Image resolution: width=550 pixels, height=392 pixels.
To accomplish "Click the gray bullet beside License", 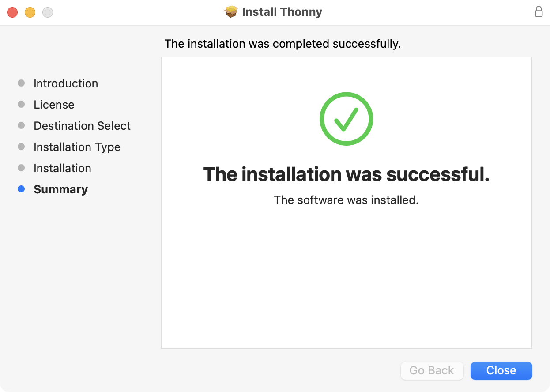I will pyautogui.click(x=21, y=105).
